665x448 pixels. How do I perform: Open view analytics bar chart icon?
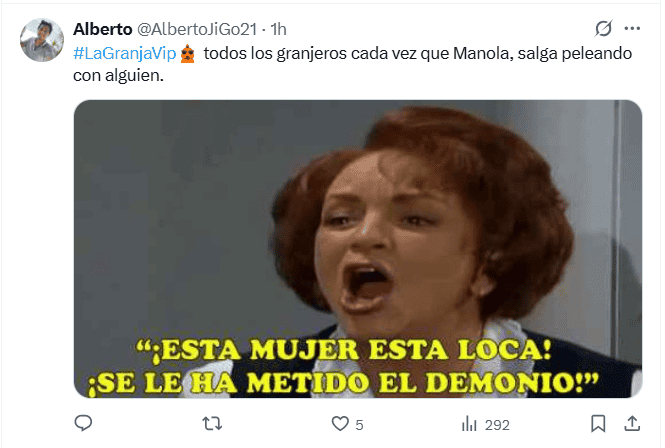[x=469, y=424]
